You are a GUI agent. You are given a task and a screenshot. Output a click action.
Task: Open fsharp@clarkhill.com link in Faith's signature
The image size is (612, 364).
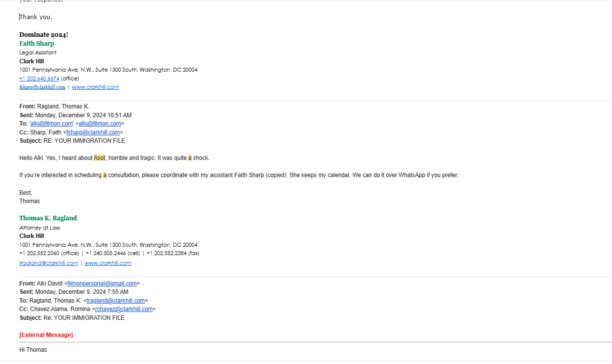[x=42, y=87]
